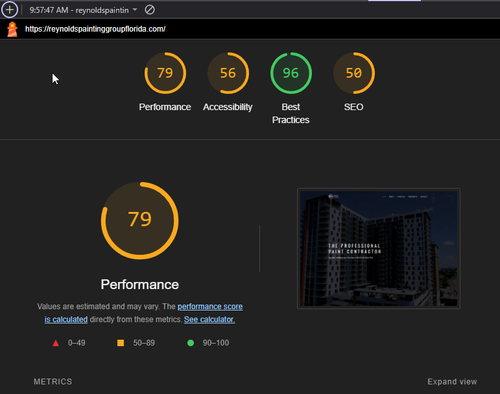Click the clear all reports icon
The width and height of the screenshot is (500, 394).
(x=150, y=10)
